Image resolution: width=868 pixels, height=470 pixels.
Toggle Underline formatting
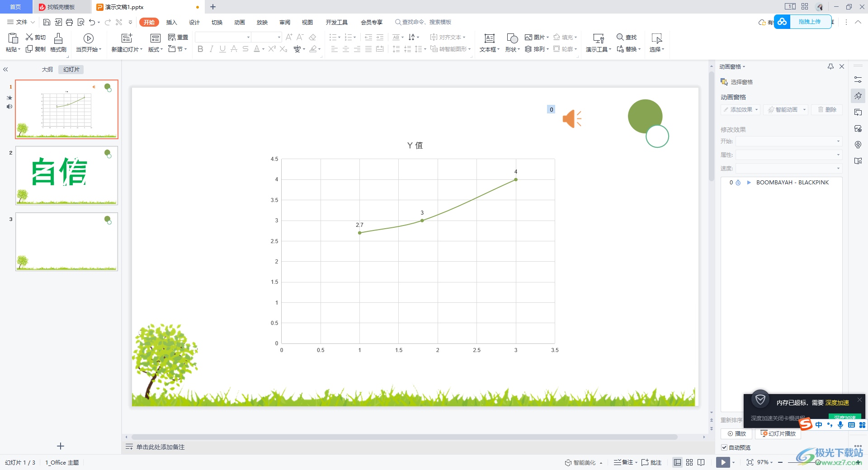point(222,49)
